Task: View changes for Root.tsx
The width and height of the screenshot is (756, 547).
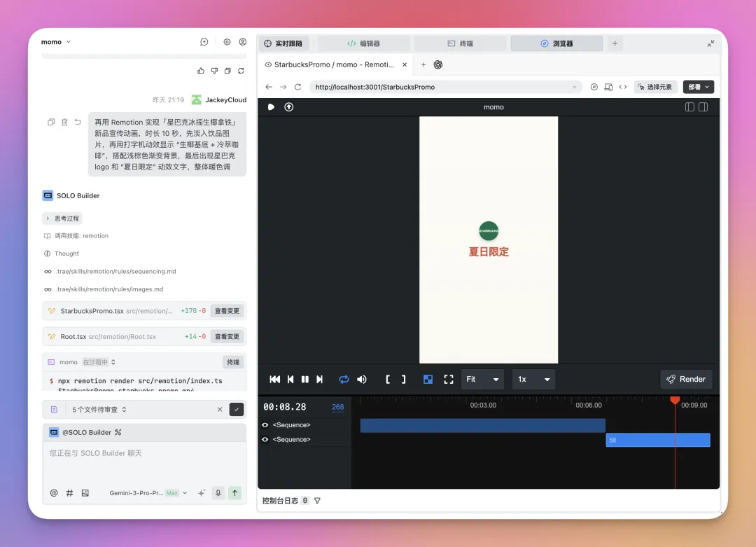Action: point(227,337)
